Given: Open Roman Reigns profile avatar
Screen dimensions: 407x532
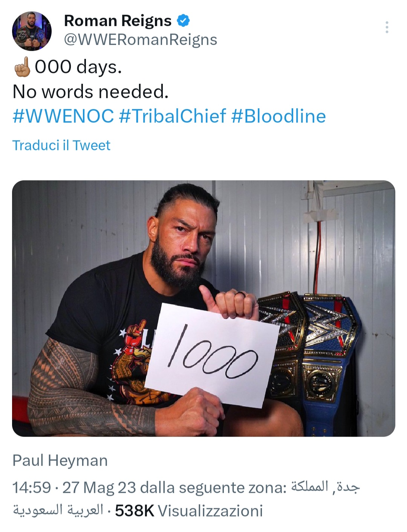Looking at the screenshot, I should (32, 31).
